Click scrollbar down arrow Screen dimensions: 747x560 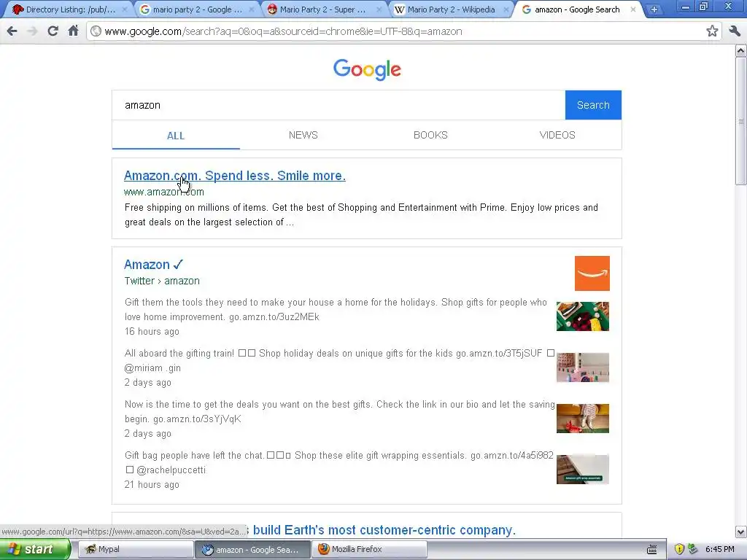[x=741, y=532]
